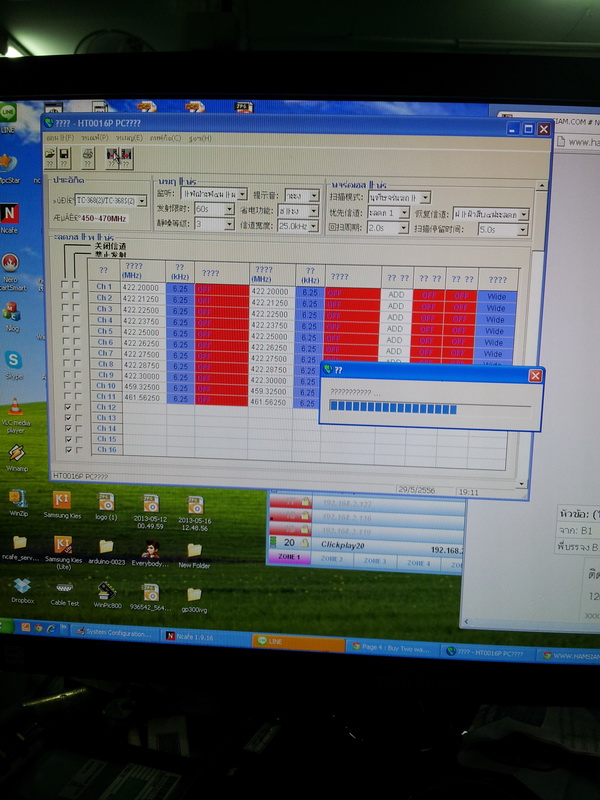Image resolution: width=600 pixels, height=800 pixels.
Task: Open the Nero StartSmart desktop icon
Action: 11,271
